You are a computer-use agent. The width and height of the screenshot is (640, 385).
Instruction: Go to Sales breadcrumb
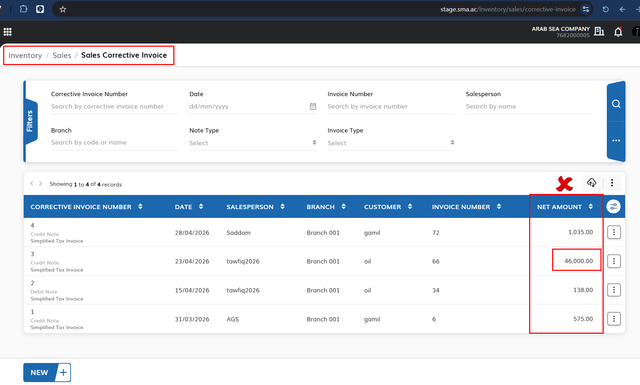click(x=62, y=56)
